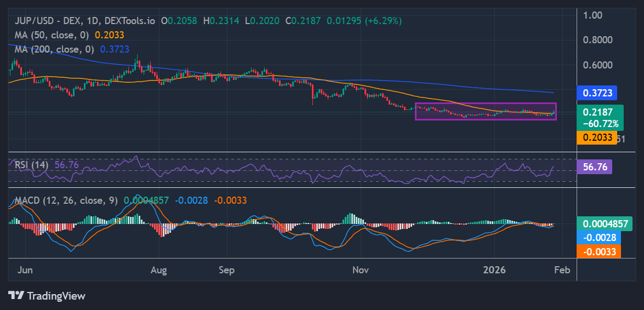
Task: Click the green 0.0004857 MACD histogram tag
Action: pos(605,223)
